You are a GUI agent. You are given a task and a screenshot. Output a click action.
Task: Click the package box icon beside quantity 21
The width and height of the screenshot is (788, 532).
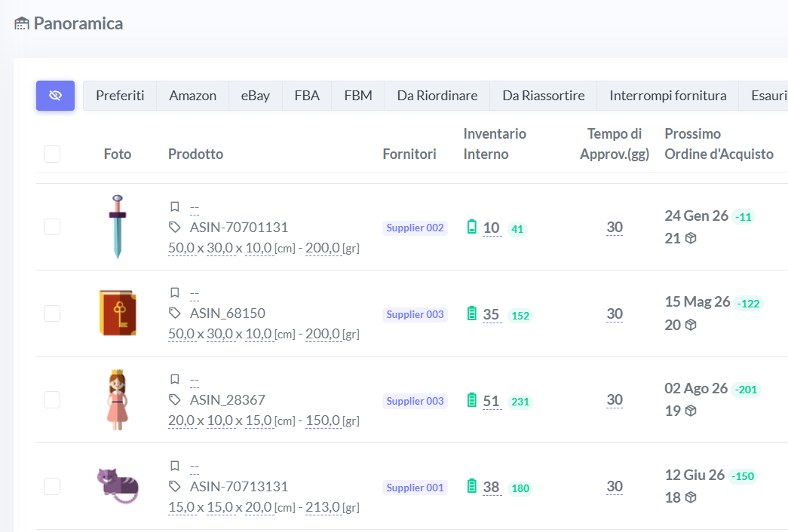[691, 238]
